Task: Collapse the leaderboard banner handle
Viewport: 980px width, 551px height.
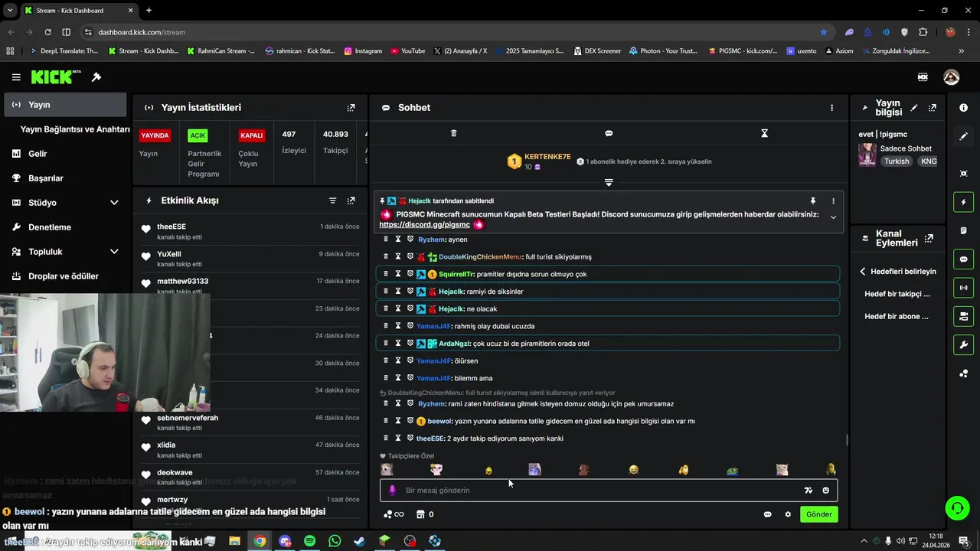Action: (x=609, y=182)
